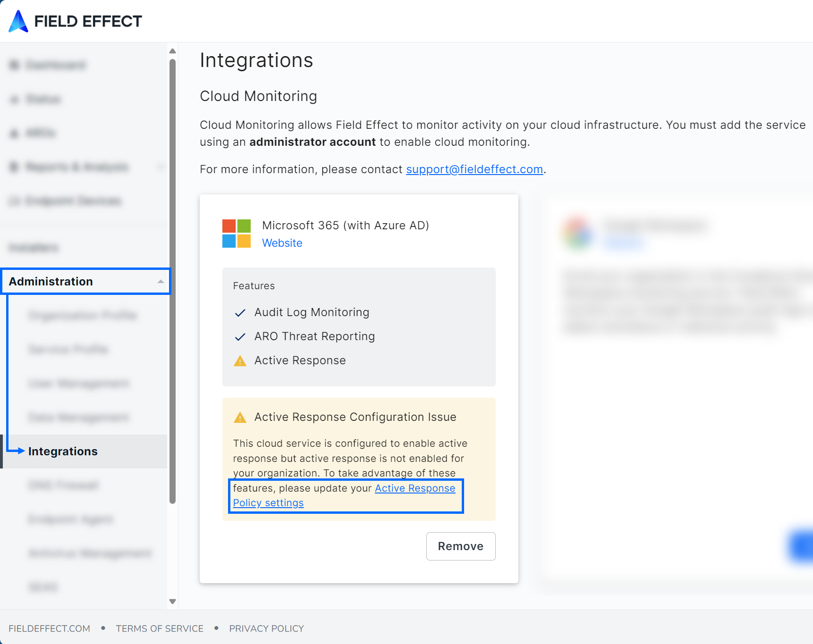
Task: Click the Cloud Monitoring section heading
Action: coord(258,96)
